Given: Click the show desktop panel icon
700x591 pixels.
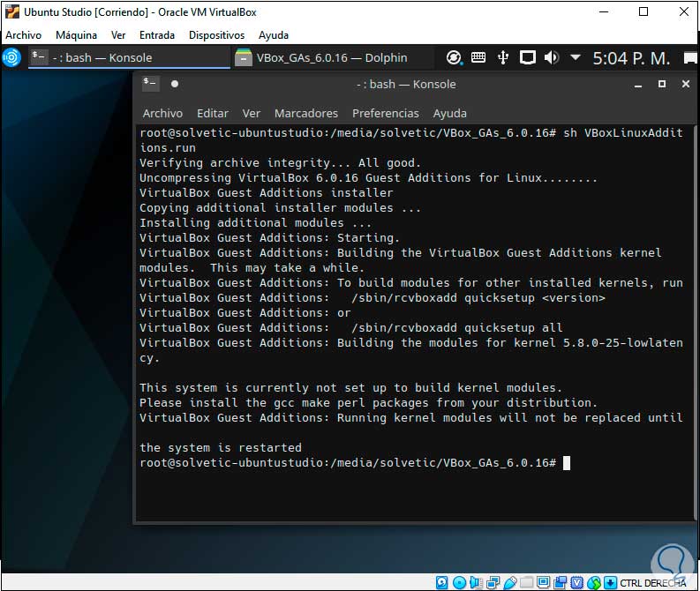Looking at the screenshot, I should [x=690, y=58].
